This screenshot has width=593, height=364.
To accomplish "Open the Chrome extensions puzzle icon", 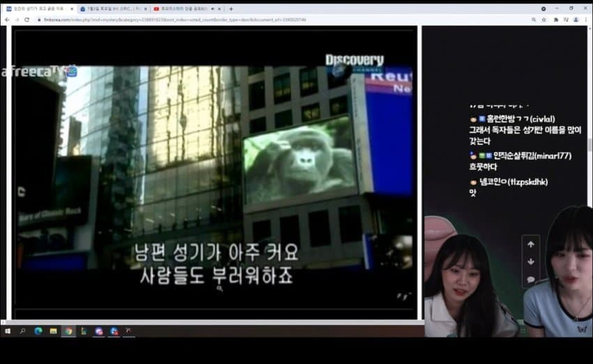I will pos(556,20).
